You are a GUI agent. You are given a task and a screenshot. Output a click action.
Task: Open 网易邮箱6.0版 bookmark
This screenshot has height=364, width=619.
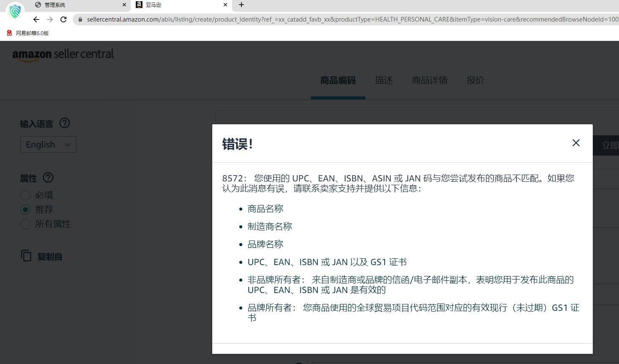point(28,33)
